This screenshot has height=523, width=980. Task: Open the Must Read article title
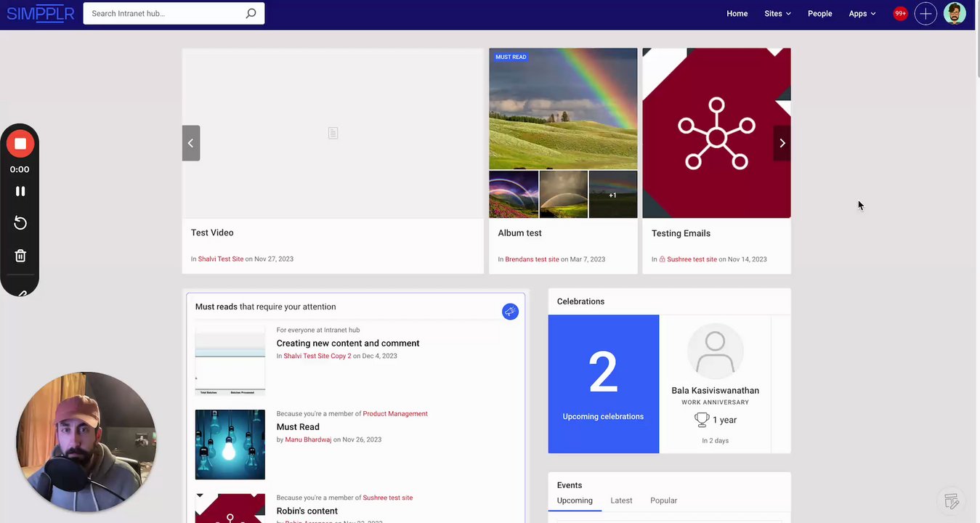click(298, 427)
